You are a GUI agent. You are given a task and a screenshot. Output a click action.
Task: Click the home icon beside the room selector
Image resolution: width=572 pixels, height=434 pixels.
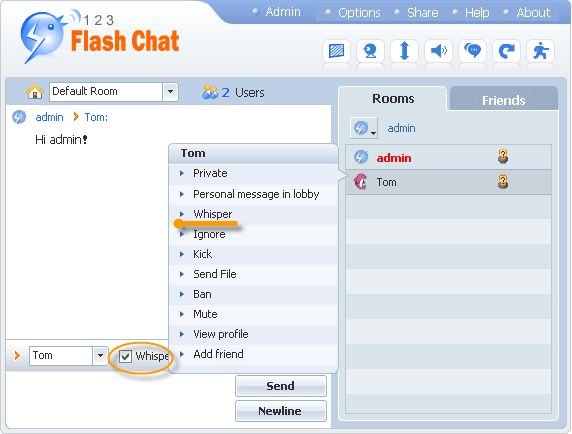click(x=35, y=91)
